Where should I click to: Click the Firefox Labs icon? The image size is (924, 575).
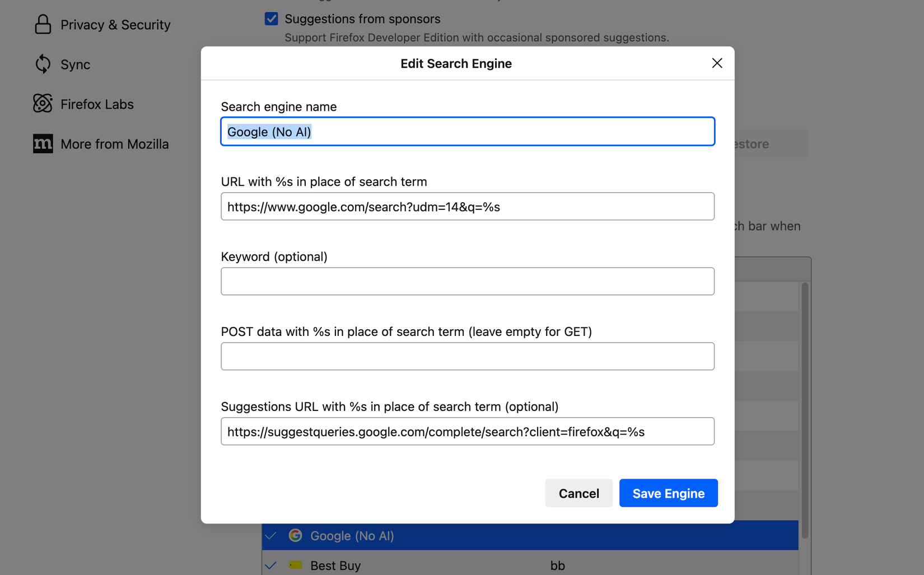point(43,104)
